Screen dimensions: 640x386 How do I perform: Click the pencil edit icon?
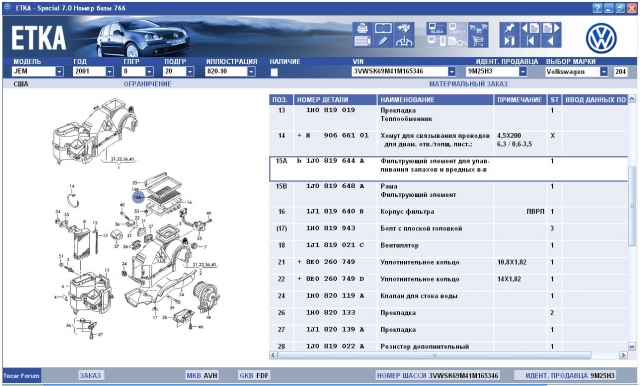383,41
